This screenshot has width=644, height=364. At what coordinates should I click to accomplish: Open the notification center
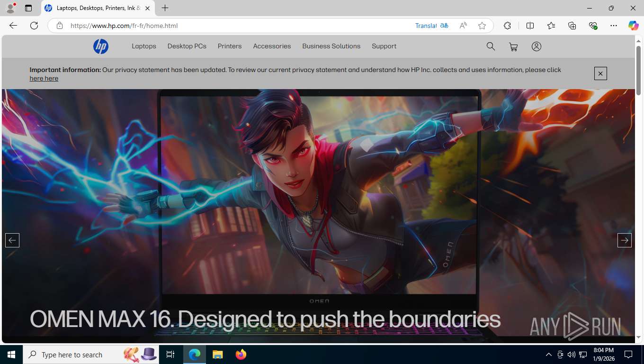tap(628, 355)
